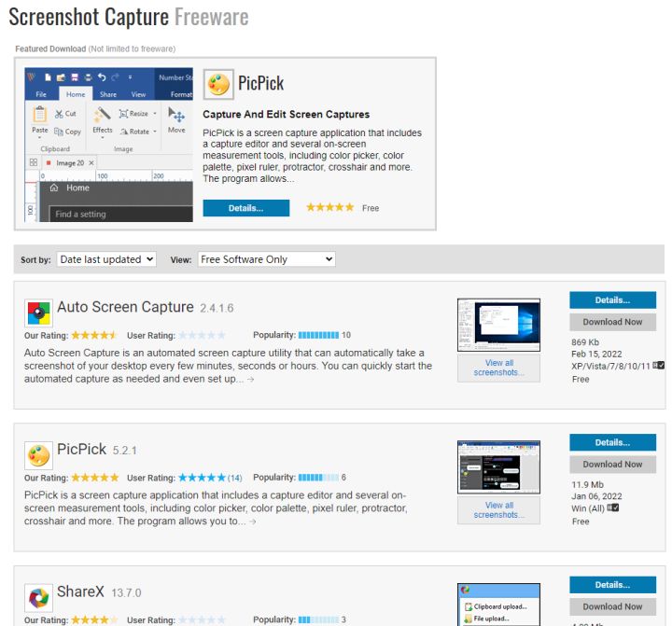Click 'Capture And Edit Screen Captures' subtitle
672x626 pixels.
[x=286, y=115]
